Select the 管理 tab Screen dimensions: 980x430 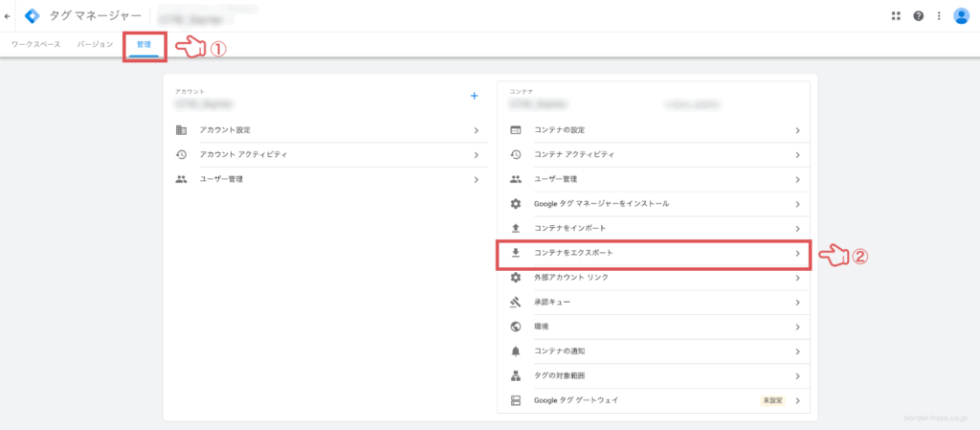(x=144, y=45)
